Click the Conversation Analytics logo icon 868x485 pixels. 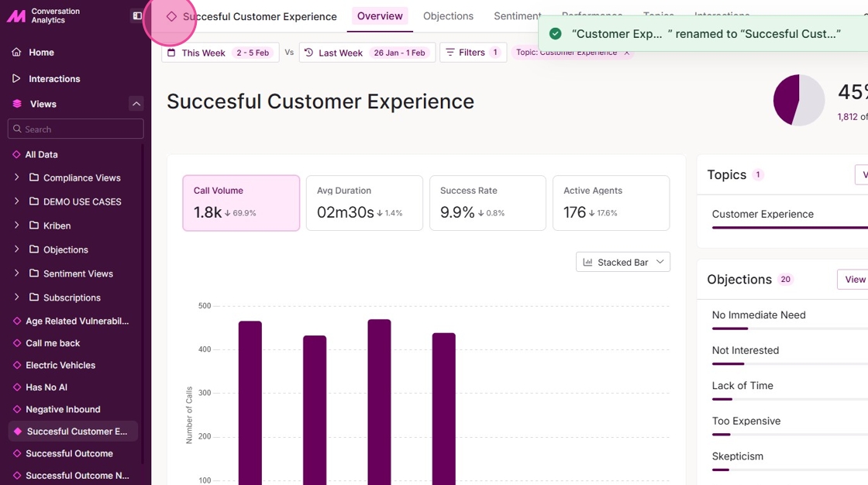pyautogui.click(x=15, y=16)
